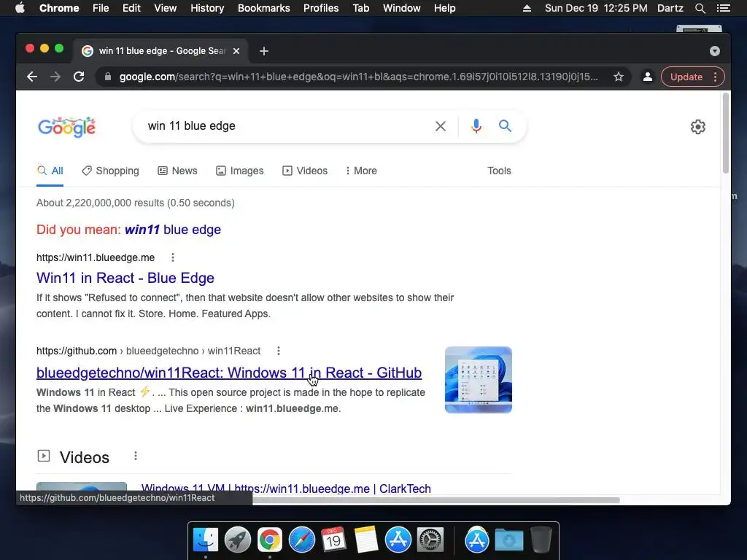The height and width of the screenshot is (560, 747).
Task: Switch to the News tab
Action: (x=177, y=171)
